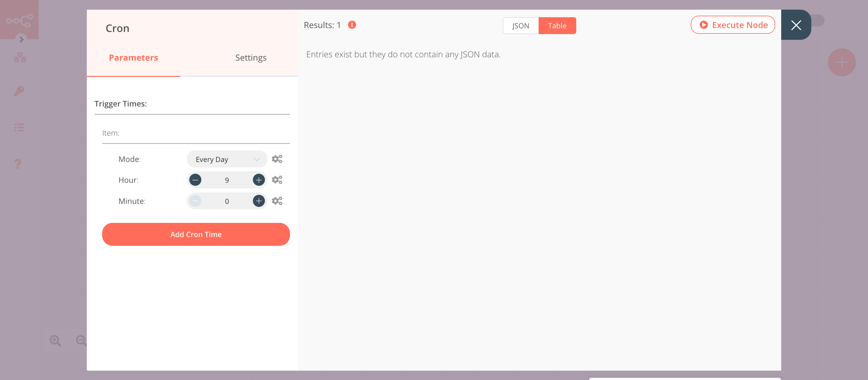This screenshot has width=868, height=380.
Task: Zoom out of the workflow canvas
Action: click(x=80, y=340)
